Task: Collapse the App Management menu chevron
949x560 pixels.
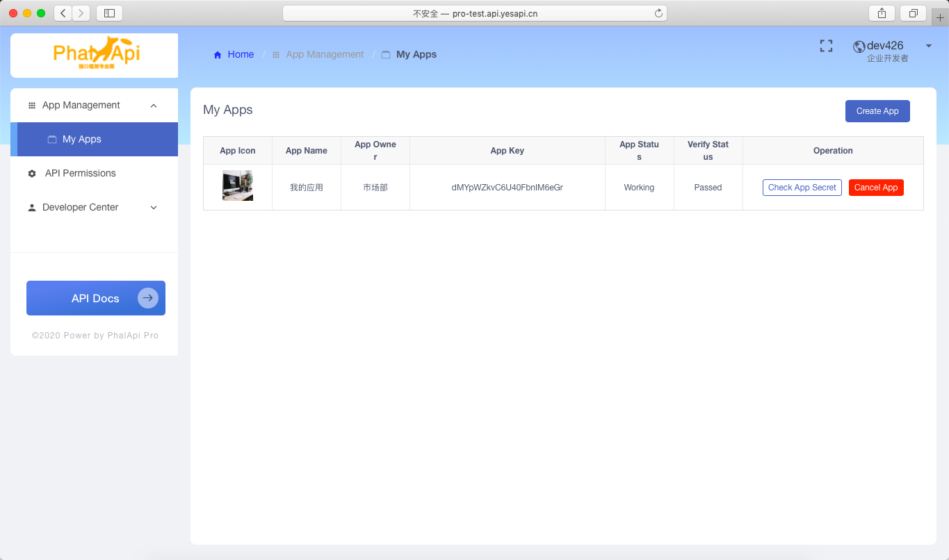Action: [154, 106]
